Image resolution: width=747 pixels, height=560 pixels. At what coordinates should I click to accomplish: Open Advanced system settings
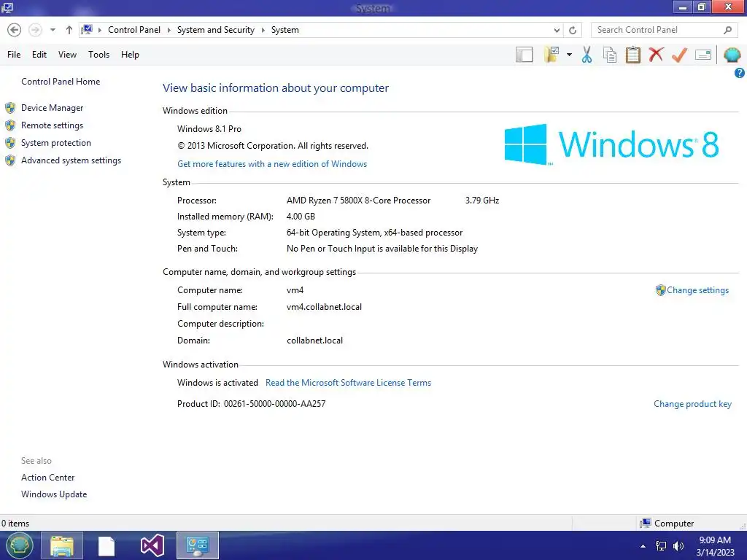[x=71, y=160]
